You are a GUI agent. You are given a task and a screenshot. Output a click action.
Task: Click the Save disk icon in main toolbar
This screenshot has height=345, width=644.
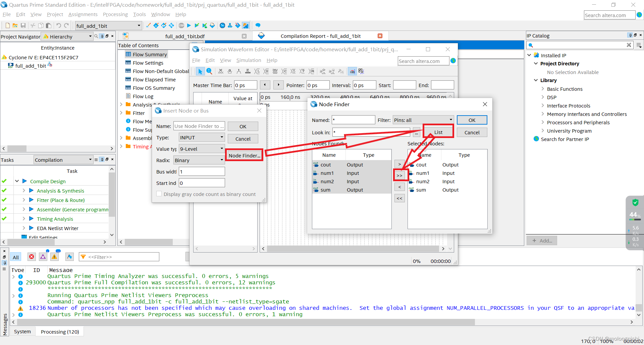pyautogui.click(x=23, y=25)
